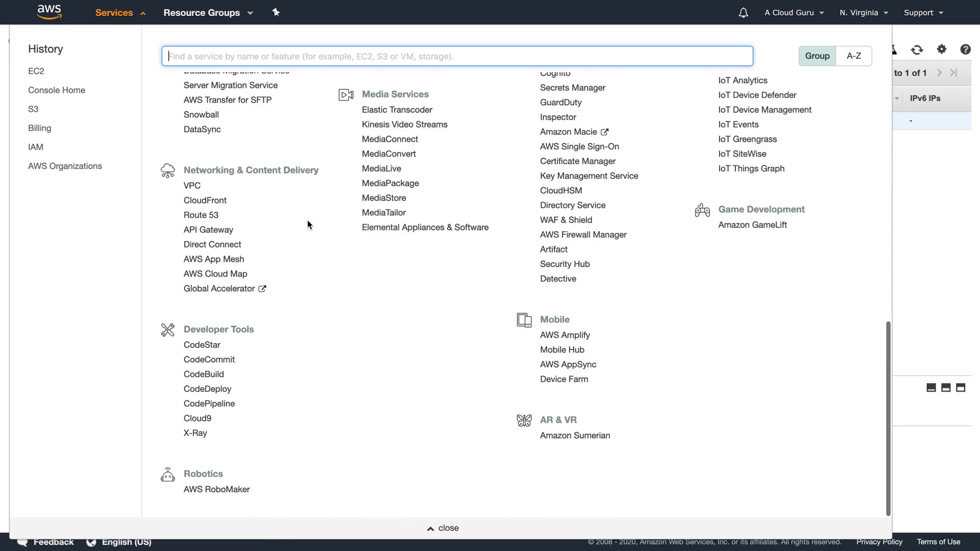This screenshot has width=980, height=551.
Task: Open the settings gear icon
Action: (942, 49)
